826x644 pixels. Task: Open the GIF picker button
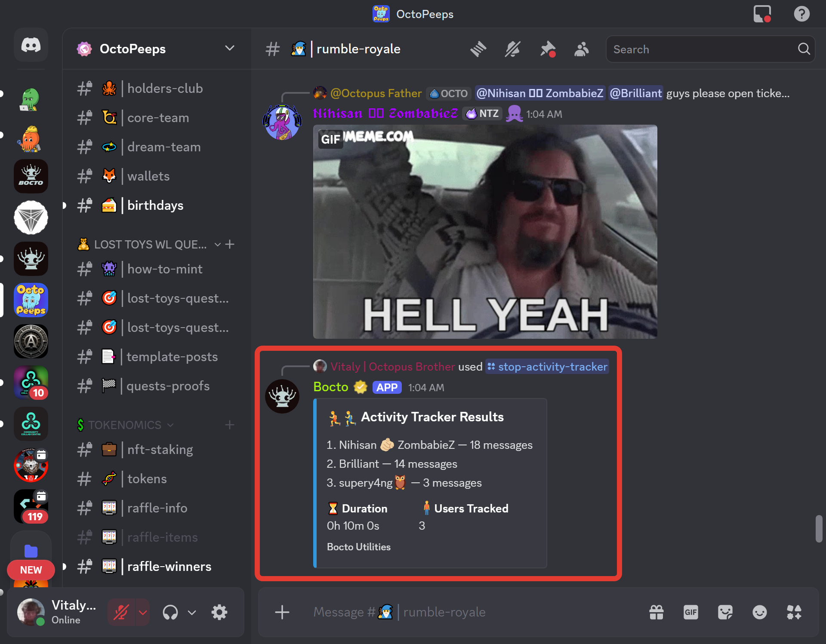point(690,612)
